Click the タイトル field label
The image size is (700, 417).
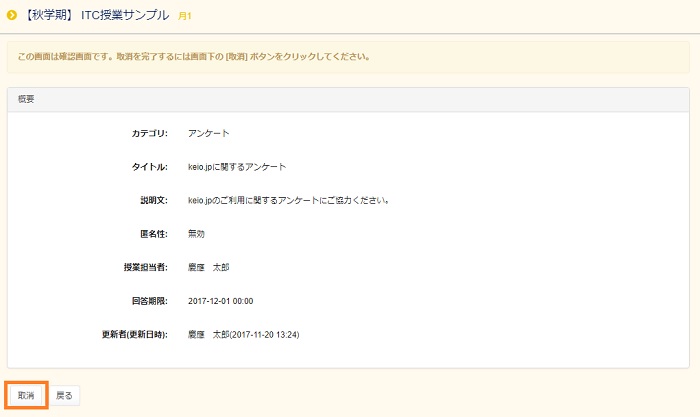pos(150,167)
